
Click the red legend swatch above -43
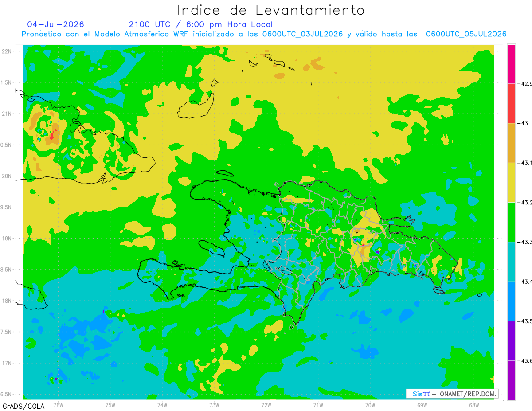click(x=511, y=103)
